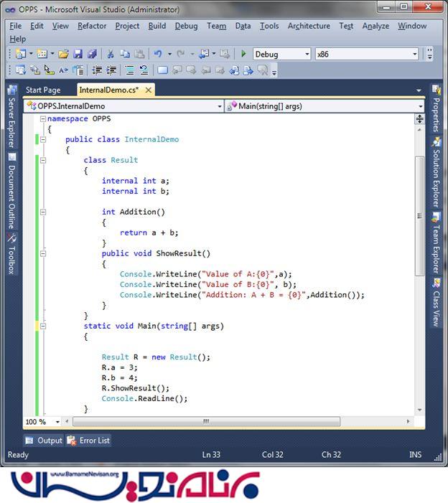Click the Cut scissors icon
448x503 pixels.
[111, 54]
